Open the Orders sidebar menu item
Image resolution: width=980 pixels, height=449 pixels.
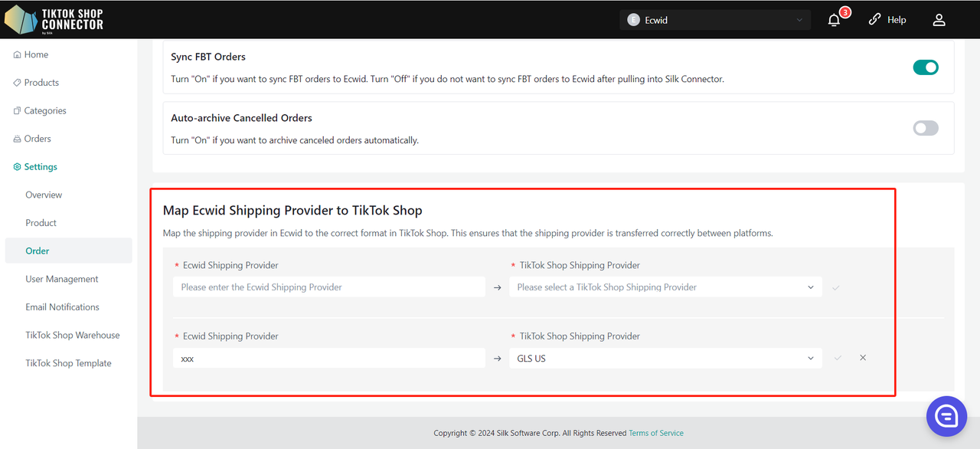(38, 139)
